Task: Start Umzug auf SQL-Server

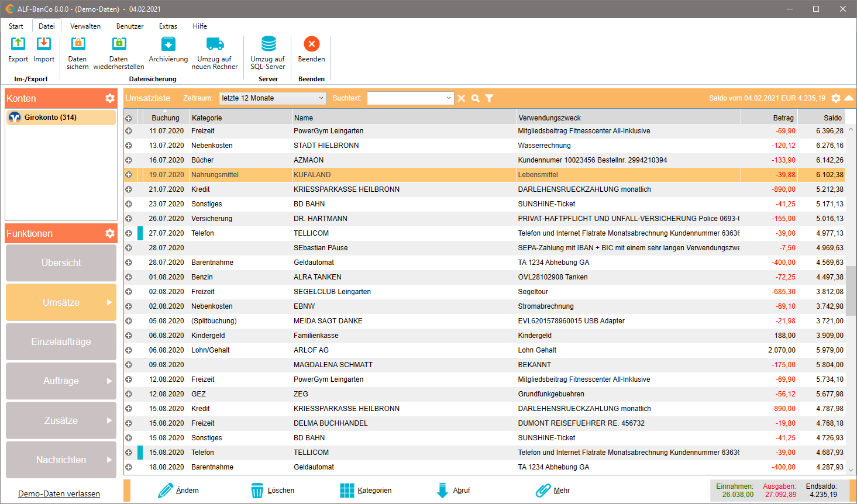Action: tap(268, 53)
